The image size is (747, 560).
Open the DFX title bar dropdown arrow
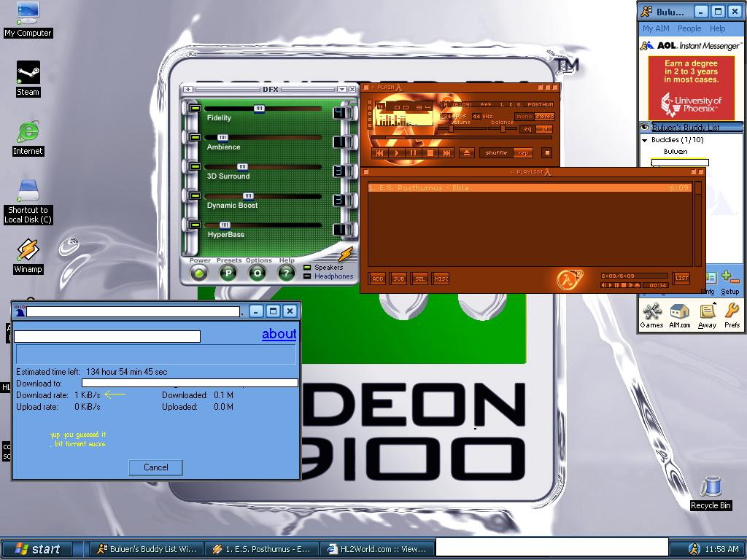[x=341, y=89]
